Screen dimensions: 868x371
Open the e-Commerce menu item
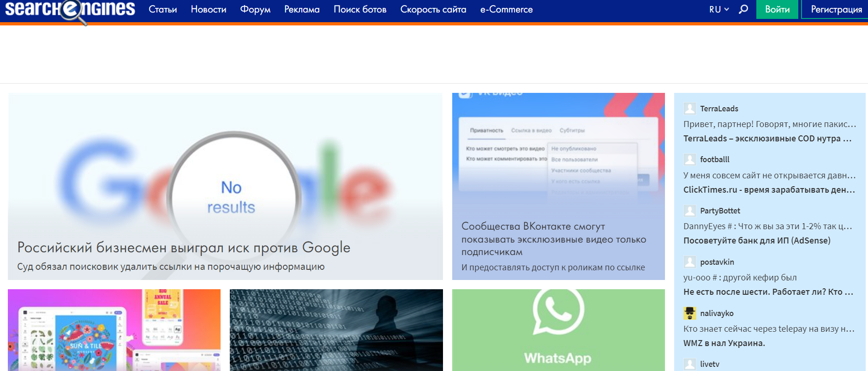506,9
